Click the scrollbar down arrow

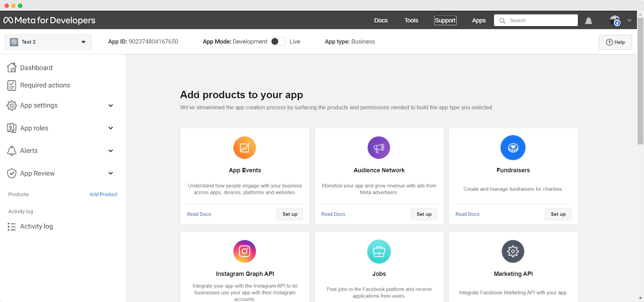click(640, 298)
